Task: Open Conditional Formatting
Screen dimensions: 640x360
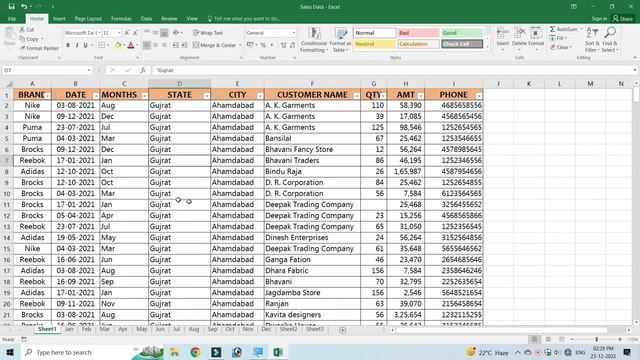Action: 313,40
